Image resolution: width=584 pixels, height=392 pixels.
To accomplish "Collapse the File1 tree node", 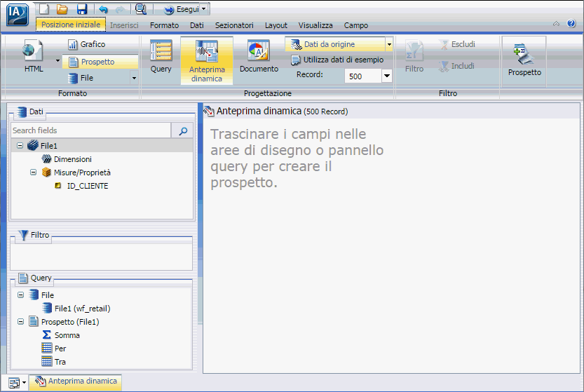I will tap(20, 146).
